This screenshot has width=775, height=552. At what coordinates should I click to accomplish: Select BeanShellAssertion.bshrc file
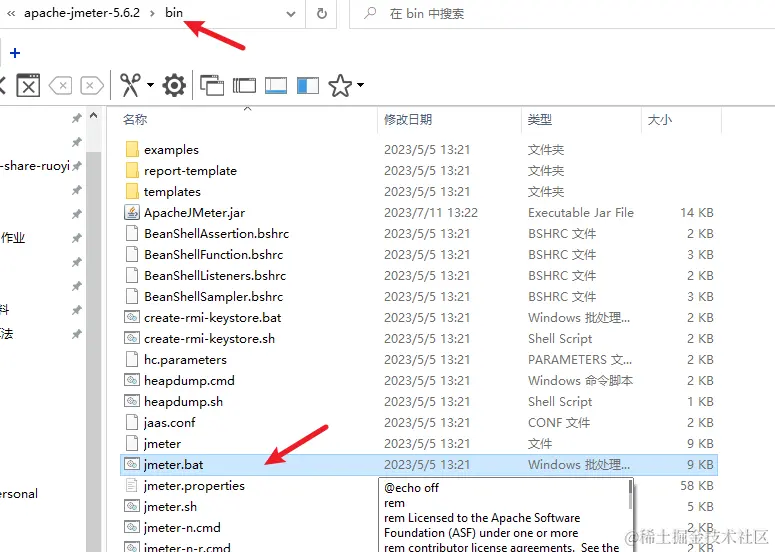point(216,234)
